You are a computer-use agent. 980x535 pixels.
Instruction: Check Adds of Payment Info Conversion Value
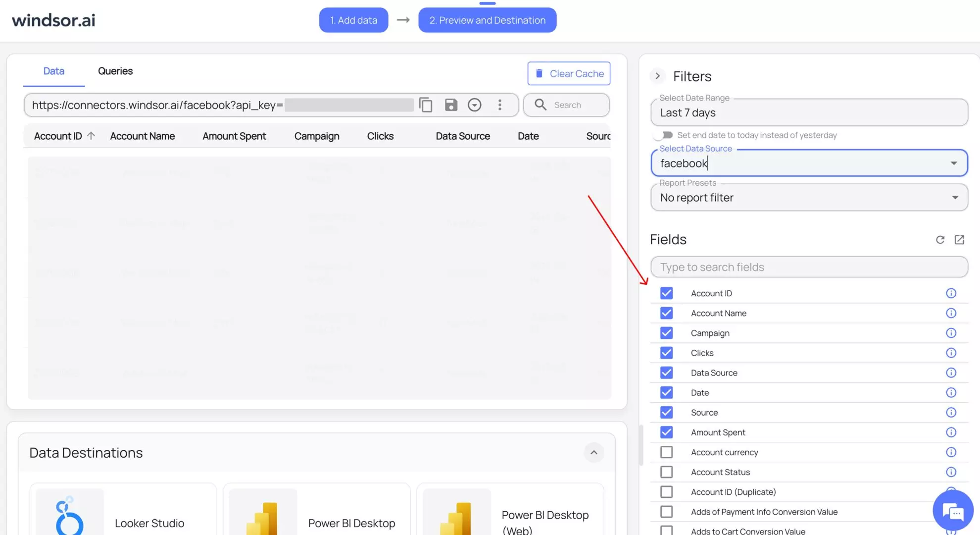coord(666,512)
